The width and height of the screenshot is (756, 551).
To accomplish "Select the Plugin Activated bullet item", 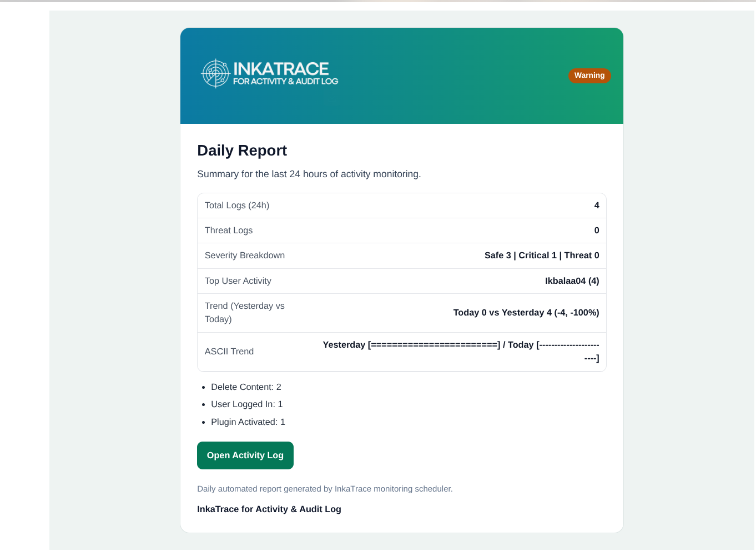I will (248, 422).
